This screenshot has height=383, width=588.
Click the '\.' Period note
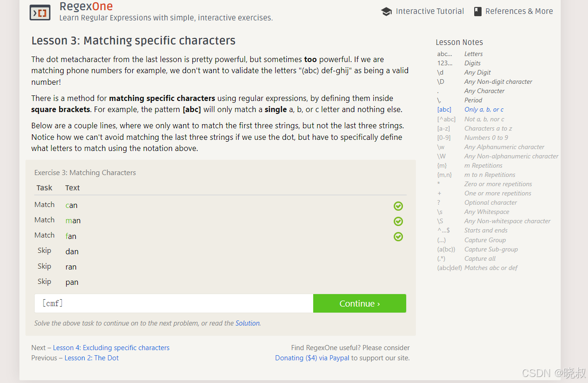pos(459,100)
